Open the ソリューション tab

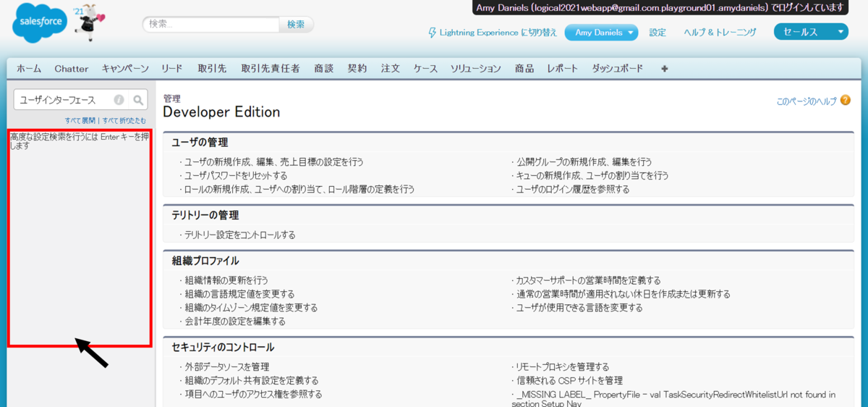click(476, 69)
